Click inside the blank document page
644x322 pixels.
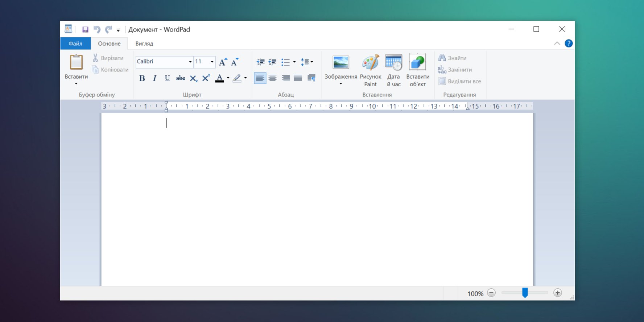pos(317,199)
